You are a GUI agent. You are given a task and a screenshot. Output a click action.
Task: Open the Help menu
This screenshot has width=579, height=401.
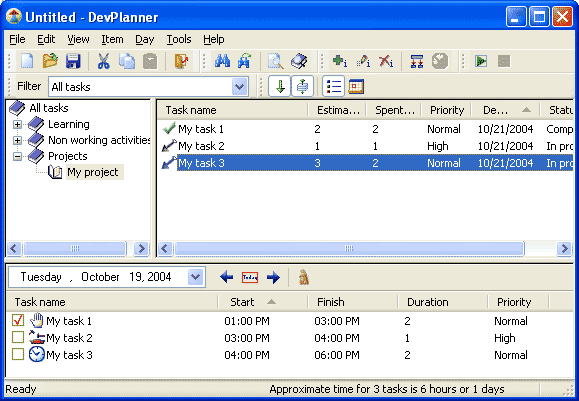[x=213, y=39]
